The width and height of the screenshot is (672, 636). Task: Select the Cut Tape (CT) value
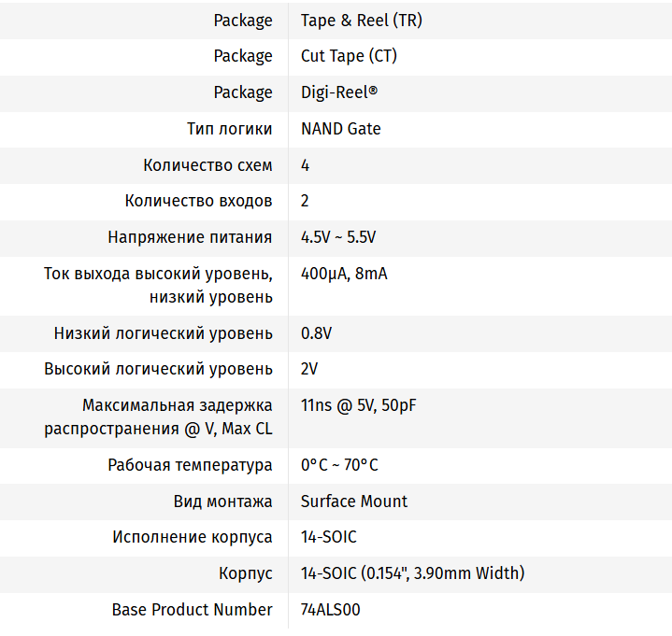point(349,56)
